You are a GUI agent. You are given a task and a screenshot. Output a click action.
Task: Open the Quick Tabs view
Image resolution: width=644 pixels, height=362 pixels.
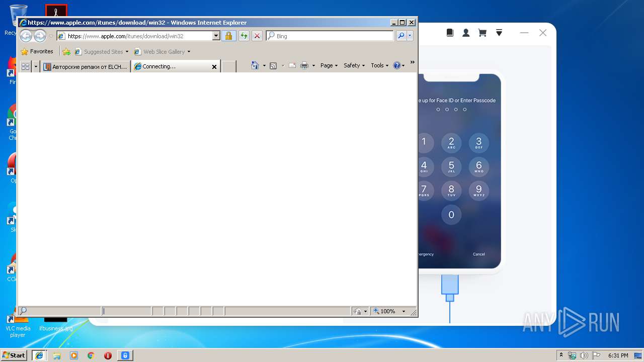click(x=25, y=66)
